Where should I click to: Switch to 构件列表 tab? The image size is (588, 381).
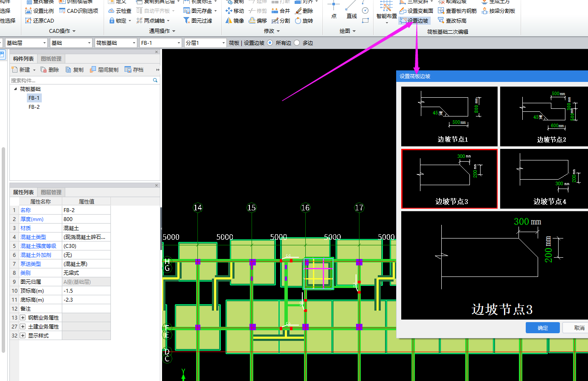tap(23, 59)
